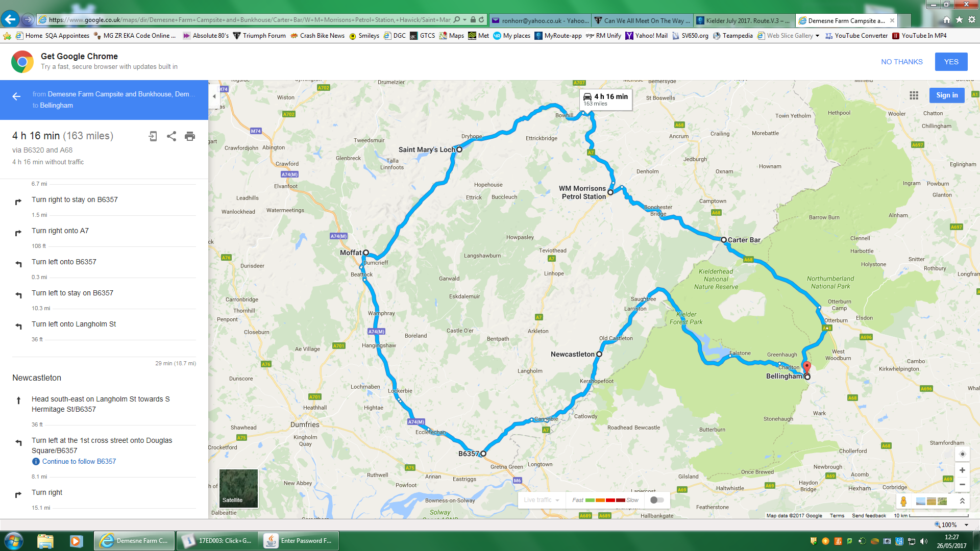Open the Live traffic dropdown
This screenshot has height=551, width=980.
[542, 500]
